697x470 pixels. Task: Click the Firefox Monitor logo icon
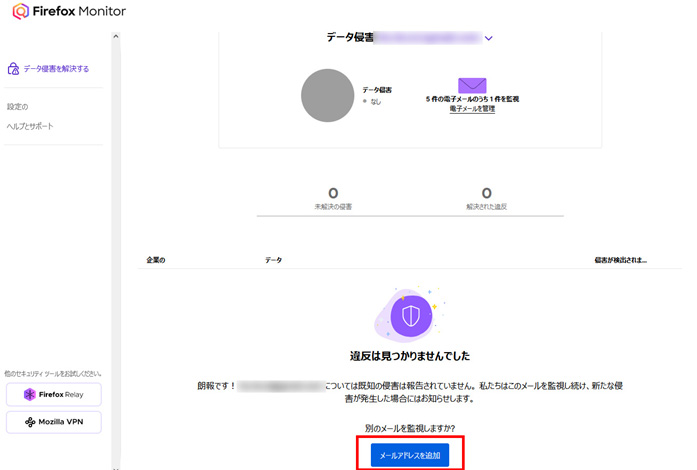point(21,14)
